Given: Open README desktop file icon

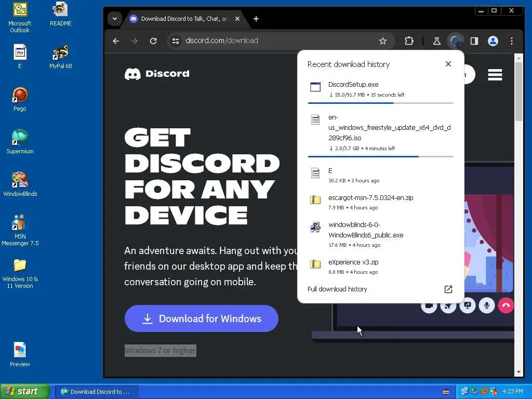Looking at the screenshot, I should pyautogui.click(x=60, y=14).
